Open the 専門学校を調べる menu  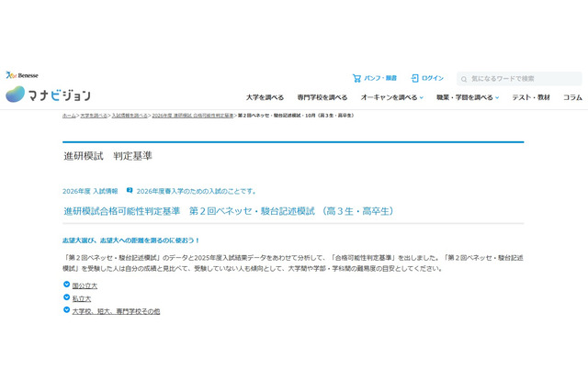pos(322,97)
